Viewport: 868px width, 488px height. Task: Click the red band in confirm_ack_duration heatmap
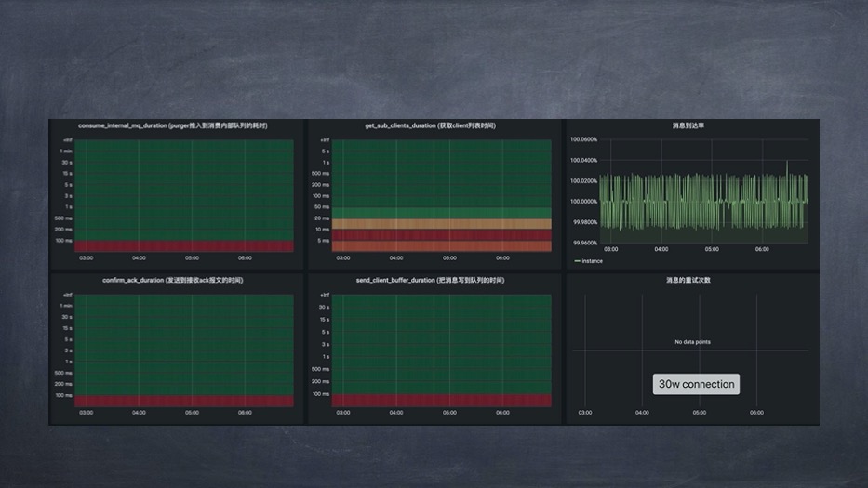point(183,401)
